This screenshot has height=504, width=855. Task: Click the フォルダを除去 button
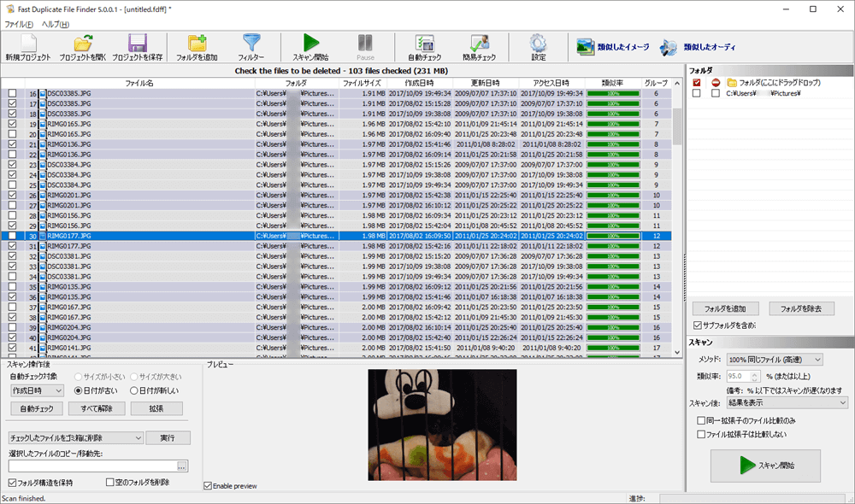pyautogui.click(x=801, y=308)
